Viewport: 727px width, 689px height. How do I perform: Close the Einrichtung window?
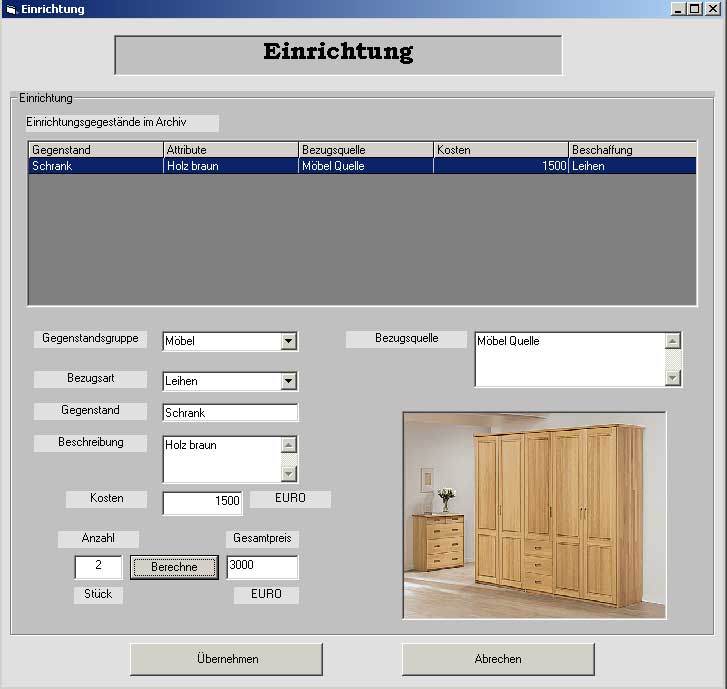pos(712,9)
